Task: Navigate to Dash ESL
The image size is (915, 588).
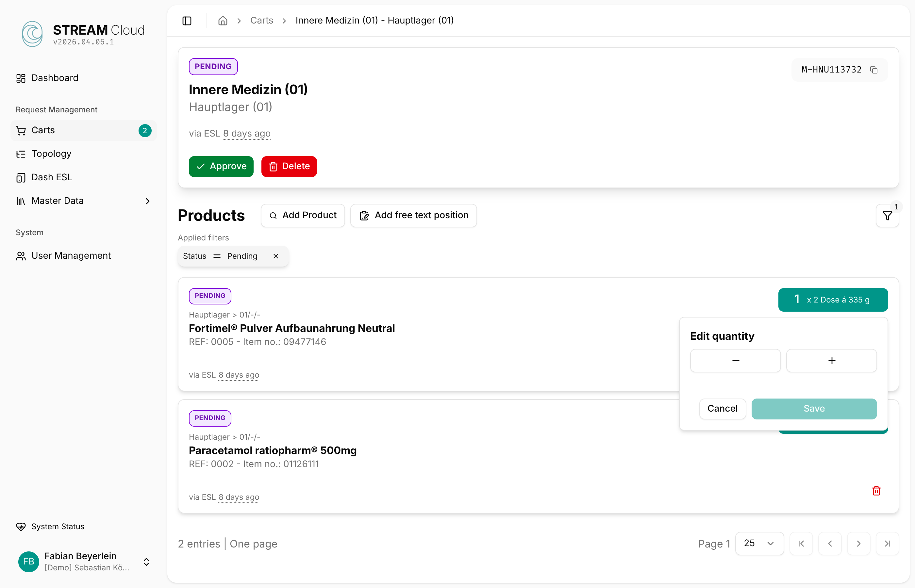Action: tap(52, 177)
